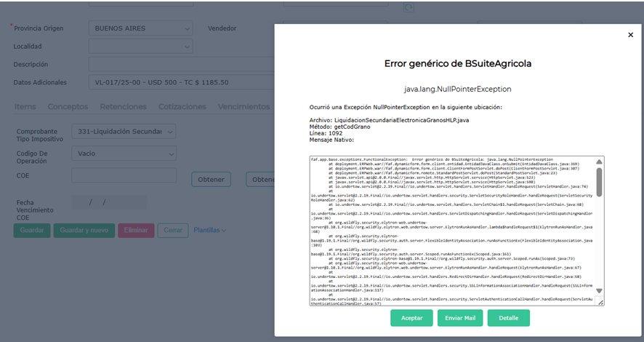Click the first Obtener button

211,179
